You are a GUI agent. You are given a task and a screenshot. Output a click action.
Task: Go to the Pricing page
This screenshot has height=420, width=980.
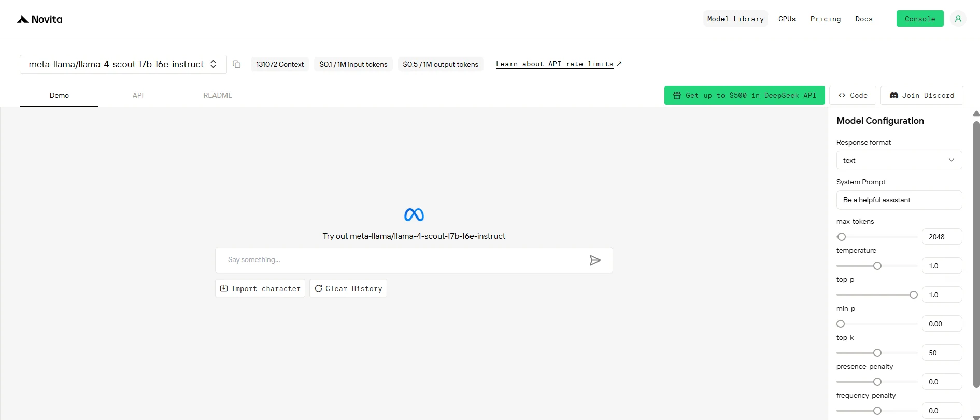826,19
